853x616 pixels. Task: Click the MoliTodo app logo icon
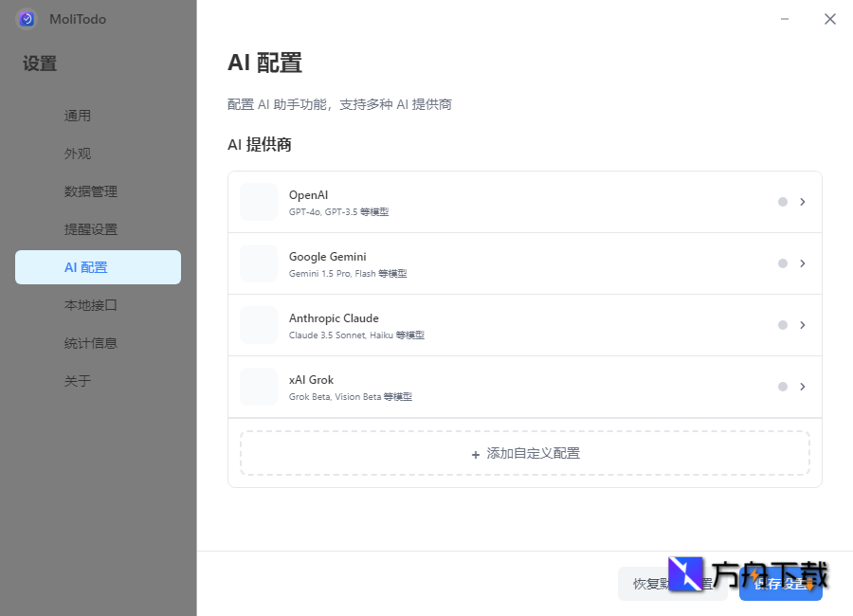point(26,19)
